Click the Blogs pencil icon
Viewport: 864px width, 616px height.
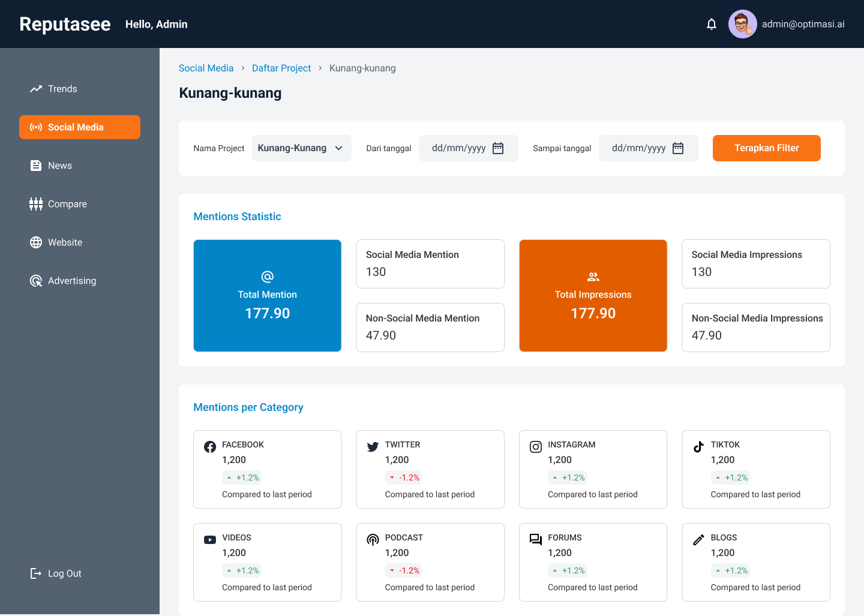click(x=698, y=539)
